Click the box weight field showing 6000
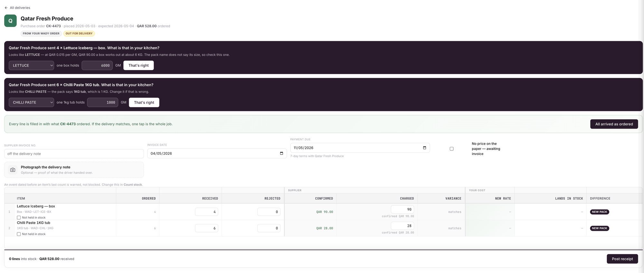The height and width of the screenshot is (273, 644). [x=97, y=66]
